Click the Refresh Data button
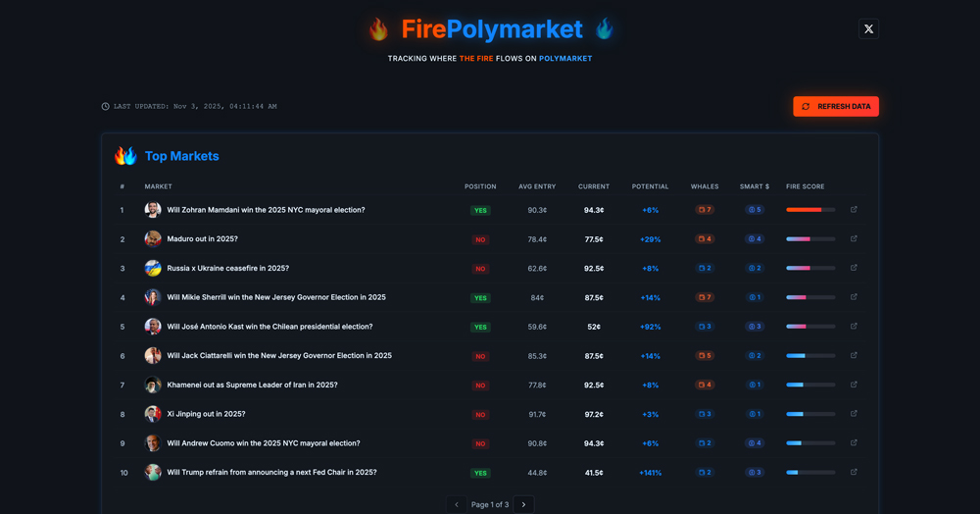980x514 pixels. (836, 106)
